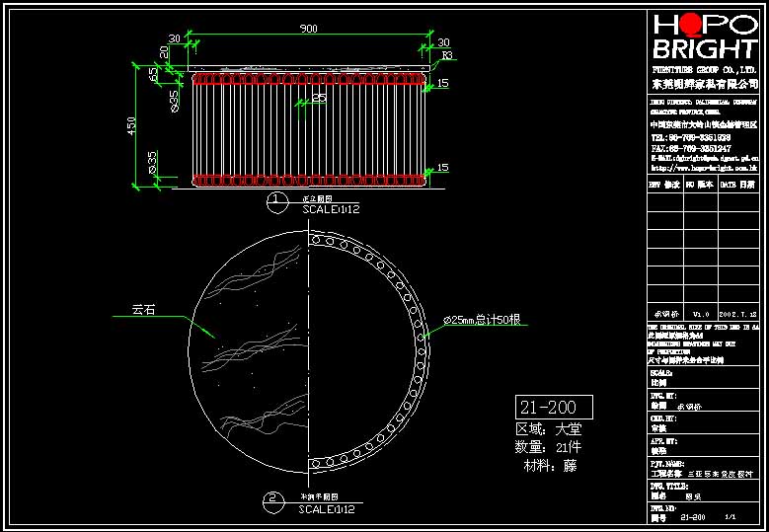Click the CHK.BY: field label
This screenshot has height=532, width=769.
coord(663,418)
